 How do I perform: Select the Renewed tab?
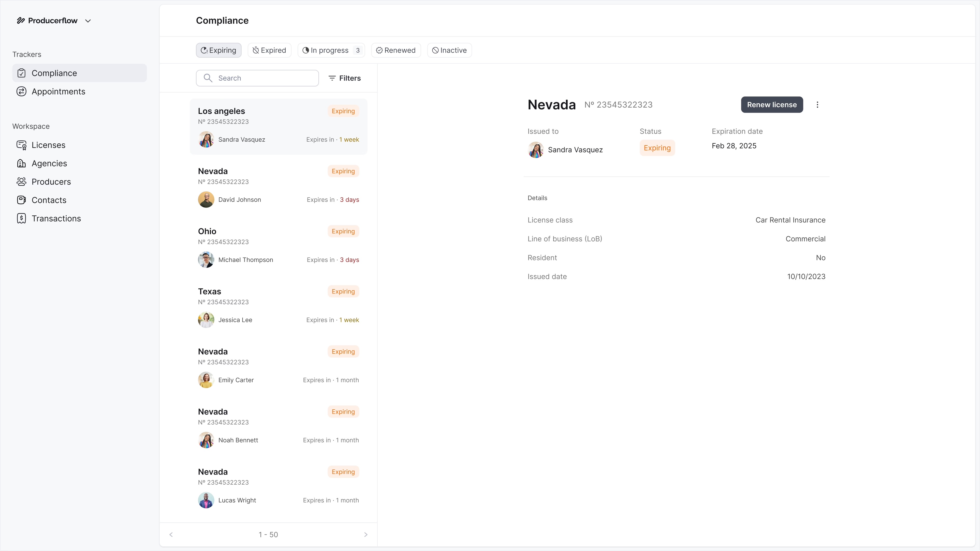click(x=396, y=50)
